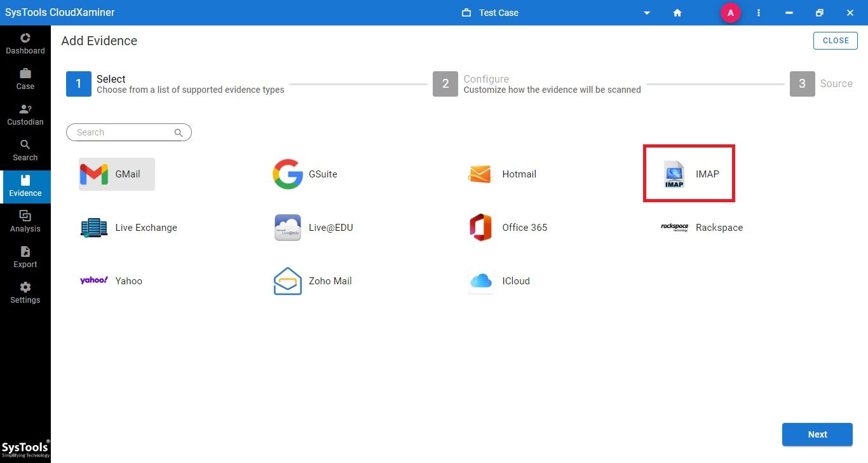The width and height of the screenshot is (868, 463).
Task: Choose GSuite evidence type
Action: [x=305, y=174]
